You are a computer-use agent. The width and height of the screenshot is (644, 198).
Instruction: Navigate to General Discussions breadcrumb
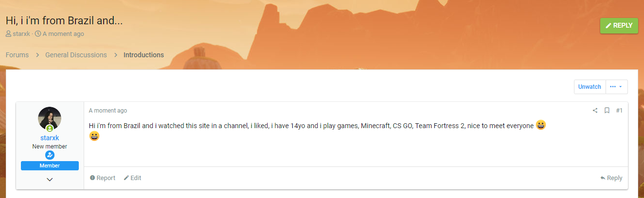[76, 55]
